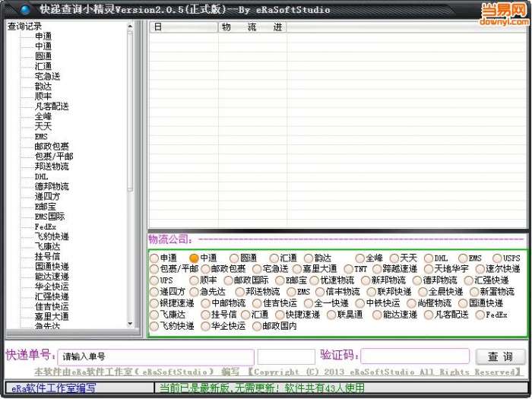
Task: Click the up arrow of the query records scrollbar
Action: coord(130,26)
